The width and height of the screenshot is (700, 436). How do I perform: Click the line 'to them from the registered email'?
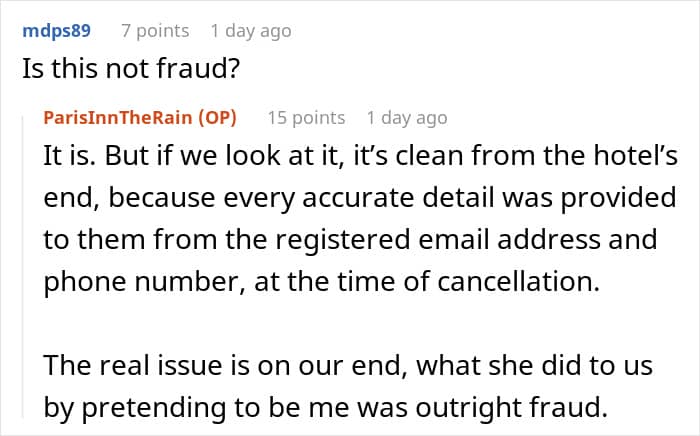tap(350, 239)
